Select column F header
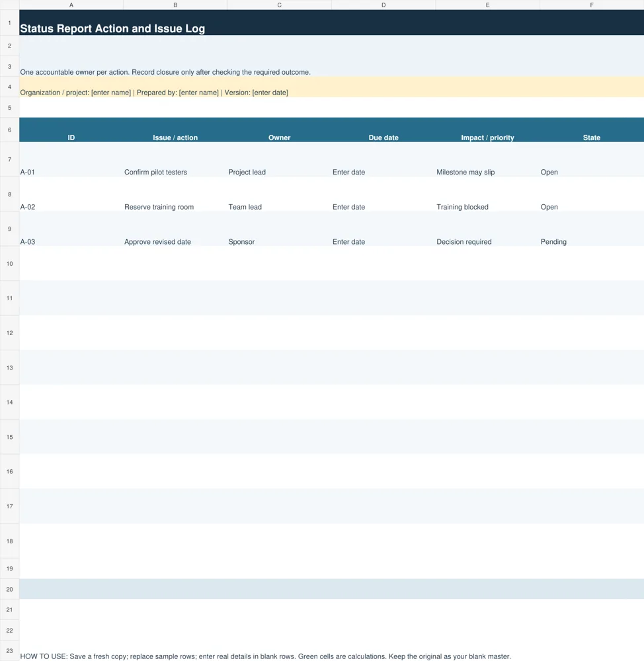Image resolution: width=644 pixels, height=661 pixels. pyautogui.click(x=592, y=5)
